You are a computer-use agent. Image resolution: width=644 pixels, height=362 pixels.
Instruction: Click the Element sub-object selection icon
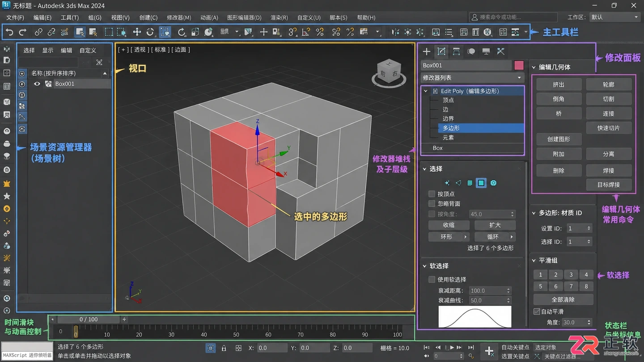click(493, 183)
